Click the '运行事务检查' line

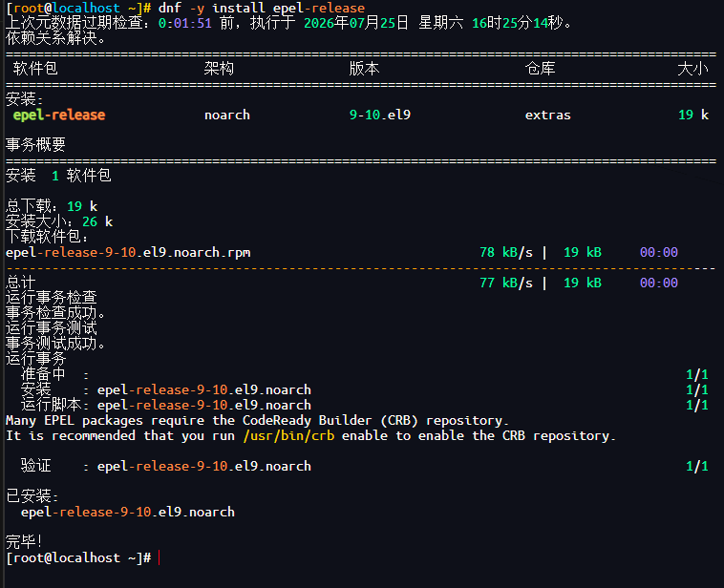point(52,298)
